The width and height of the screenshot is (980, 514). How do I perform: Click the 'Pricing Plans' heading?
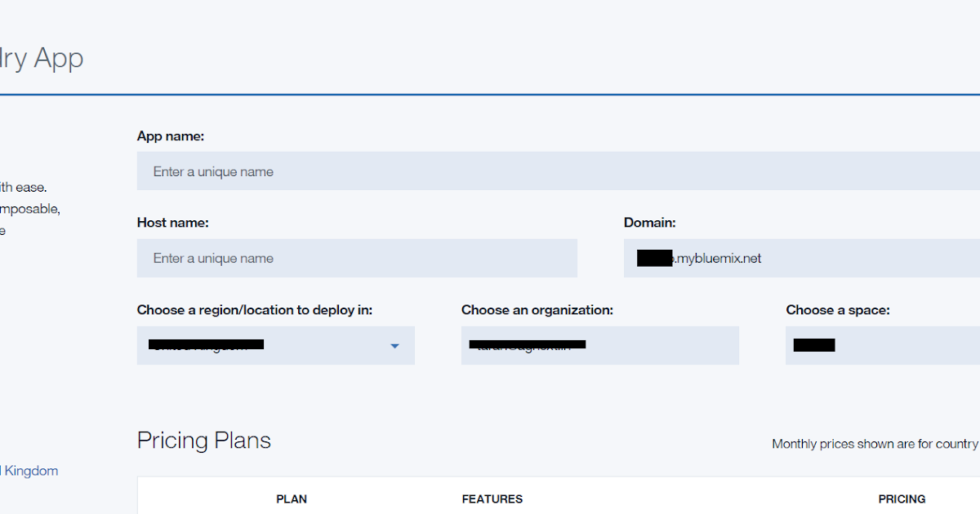click(203, 441)
